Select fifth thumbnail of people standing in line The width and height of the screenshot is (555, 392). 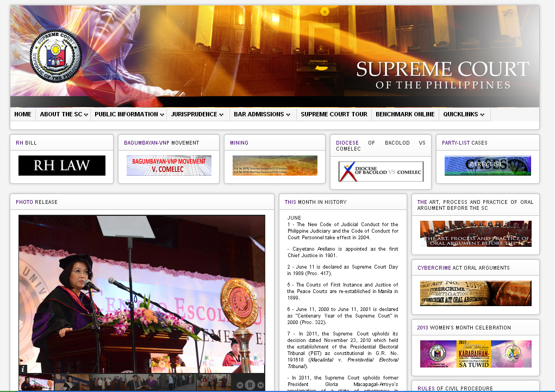[x=178, y=382]
